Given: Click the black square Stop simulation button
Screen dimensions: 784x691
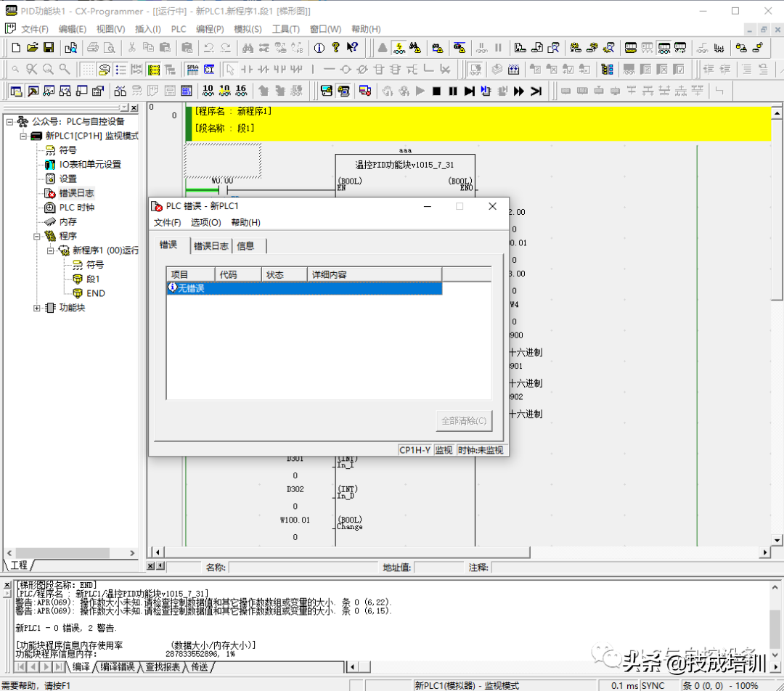Looking at the screenshot, I should pyautogui.click(x=436, y=91).
